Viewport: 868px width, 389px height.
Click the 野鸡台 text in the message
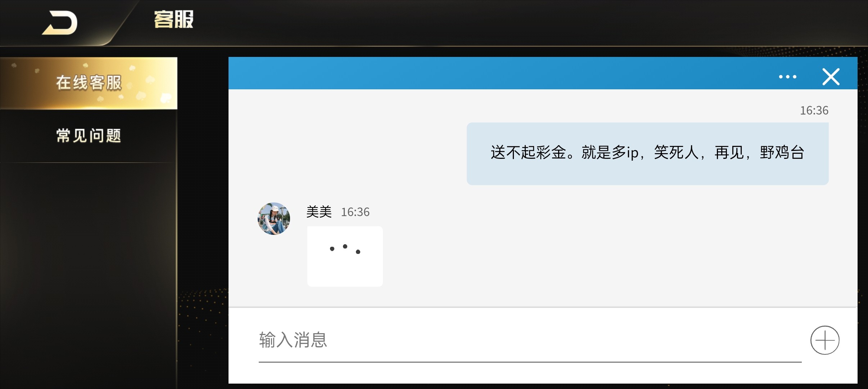[782, 153]
